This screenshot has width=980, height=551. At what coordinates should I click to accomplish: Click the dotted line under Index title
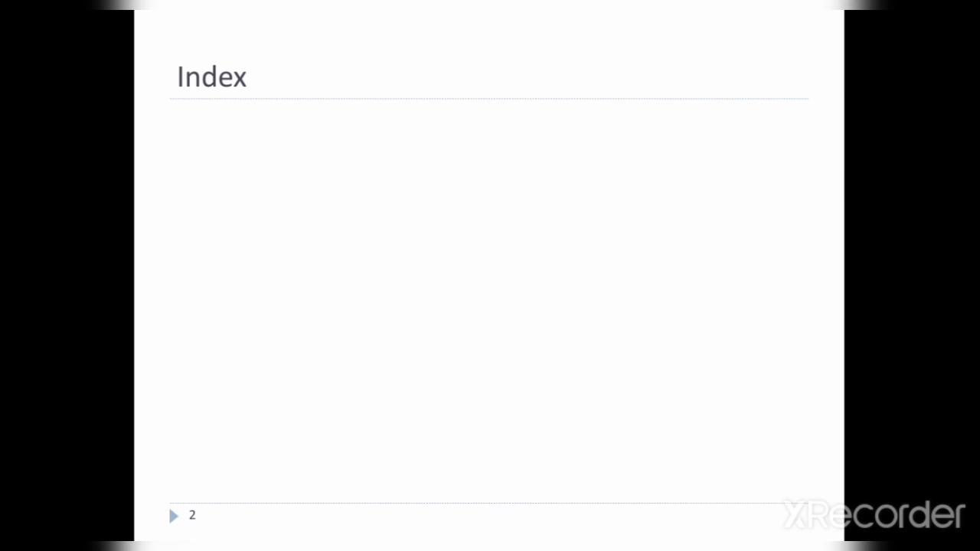click(488, 99)
